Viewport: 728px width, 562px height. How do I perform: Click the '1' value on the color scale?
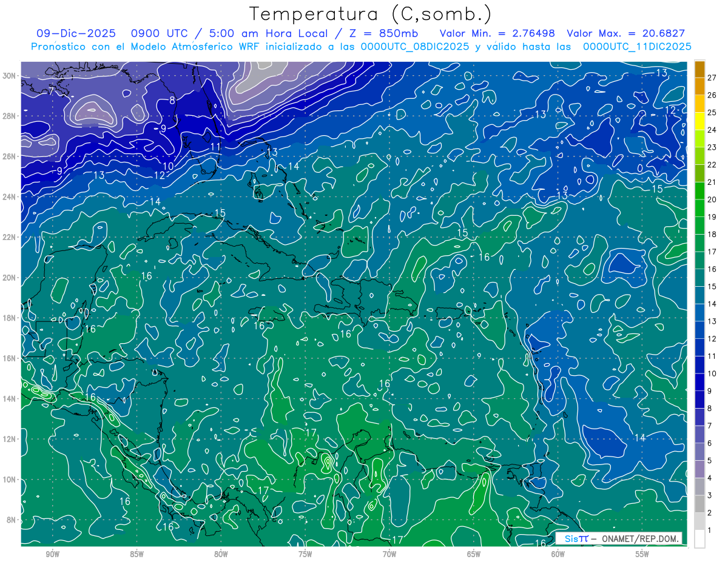[x=709, y=530]
